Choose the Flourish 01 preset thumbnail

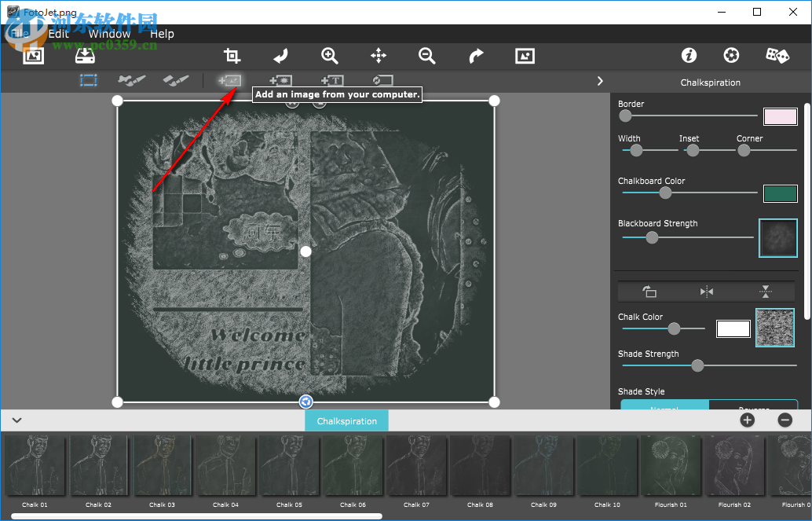671,466
